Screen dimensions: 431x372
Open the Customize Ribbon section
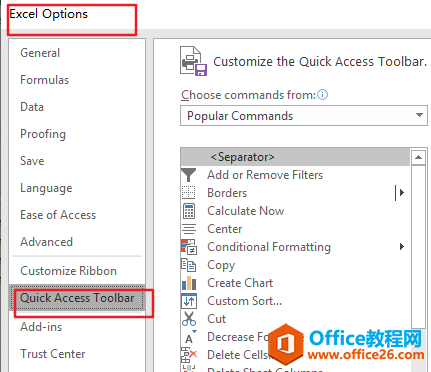68,271
